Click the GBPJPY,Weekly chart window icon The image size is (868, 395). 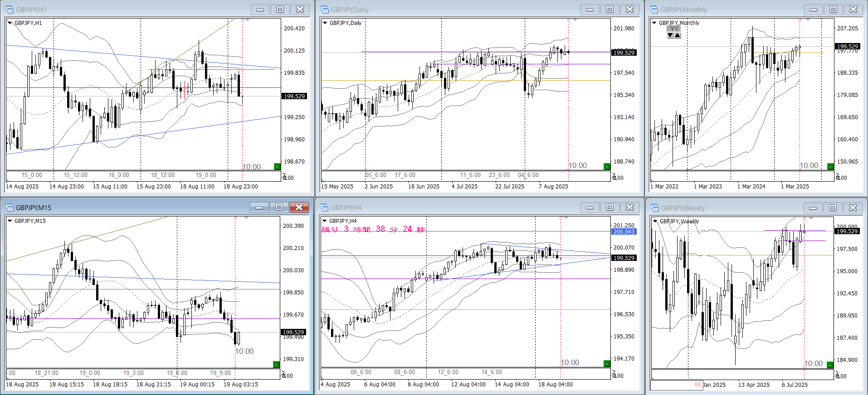[x=655, y=208]
